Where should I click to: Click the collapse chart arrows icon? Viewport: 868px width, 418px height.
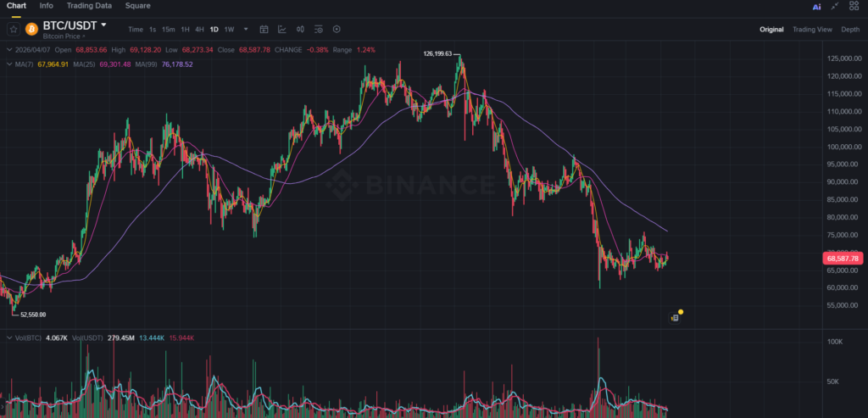835,6
